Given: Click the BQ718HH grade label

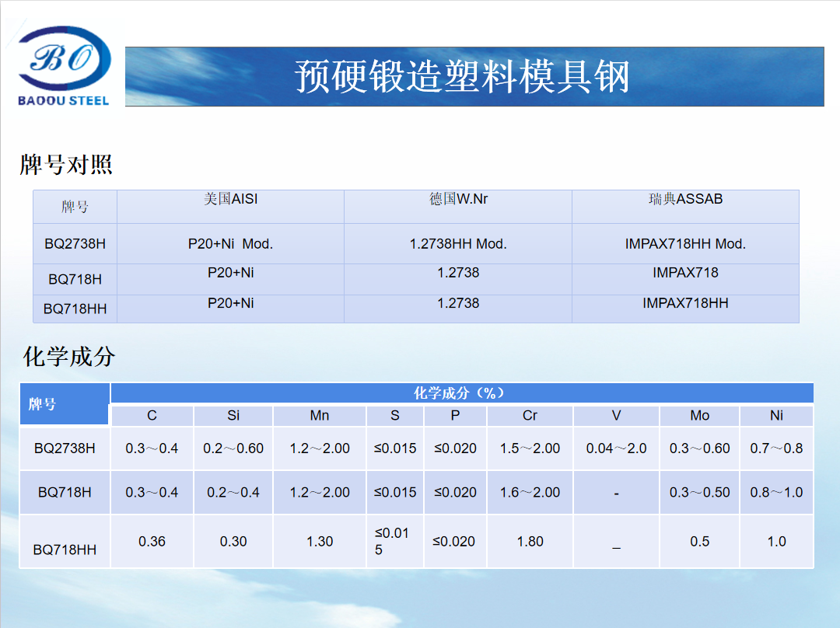Looking at the screenshot, I should point(74,309).
